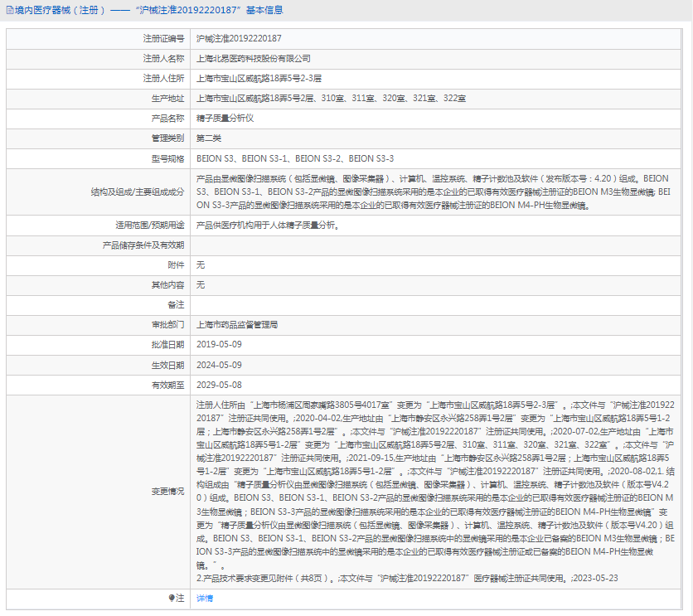This screenshot has height=616, width=693.
Task: Click the 其他内容 value 无
Action: pyautogui.click(x=201, y=285)
